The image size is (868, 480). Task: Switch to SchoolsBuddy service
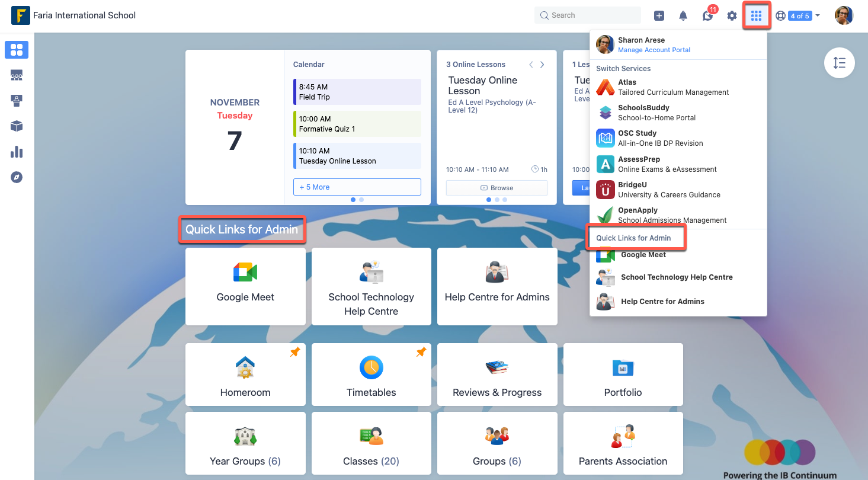(x=678, y=113)
